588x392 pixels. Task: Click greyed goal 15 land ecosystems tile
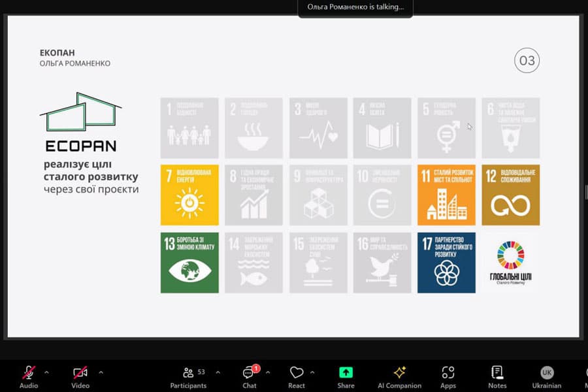click(x=318, y=263)
